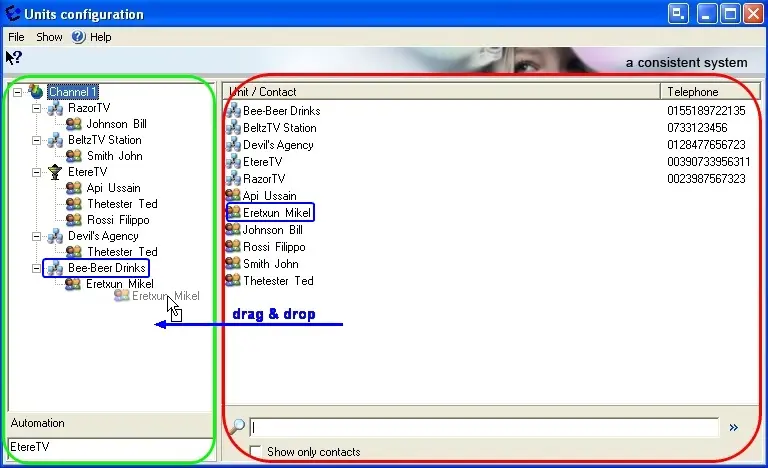Sort by Unit / Contact column header

(x=440, y=92)
